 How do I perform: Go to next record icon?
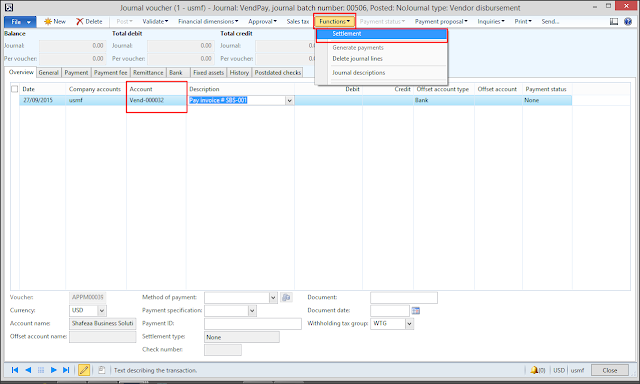[x=53, y=370]
